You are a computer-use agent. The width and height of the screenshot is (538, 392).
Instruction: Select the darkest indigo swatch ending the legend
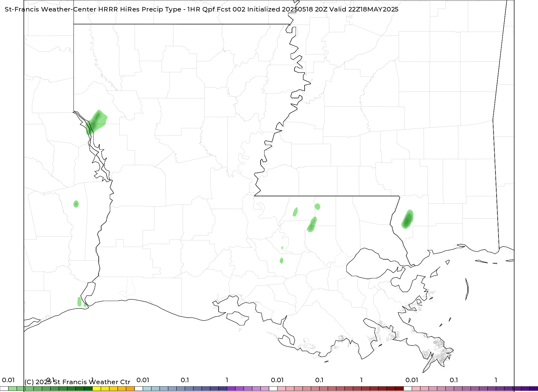point(534,389)
